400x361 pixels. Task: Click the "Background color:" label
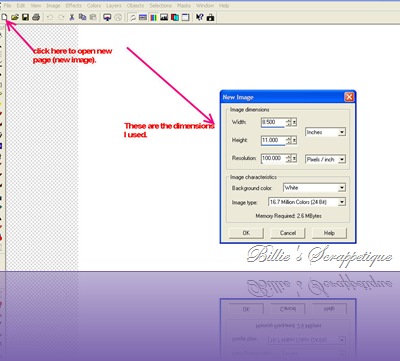[252, 188]
